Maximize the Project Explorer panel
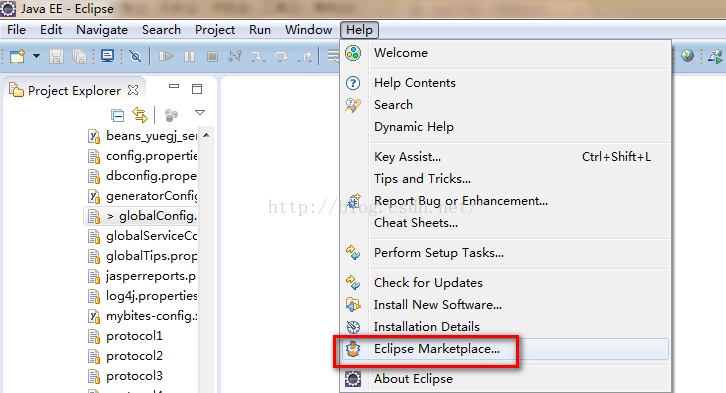 197,89
